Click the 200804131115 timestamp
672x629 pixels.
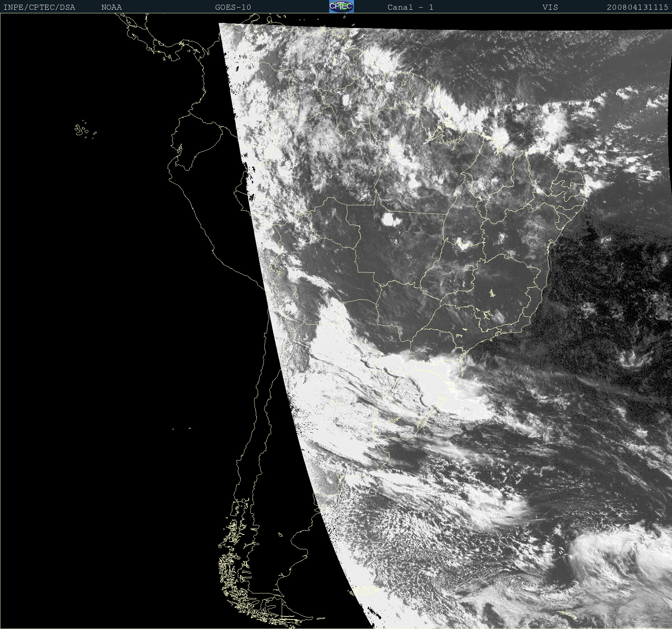[x=638, y=7]
